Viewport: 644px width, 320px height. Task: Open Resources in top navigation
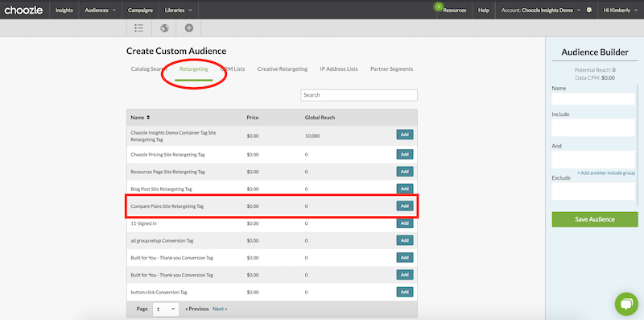coord(454,10)
